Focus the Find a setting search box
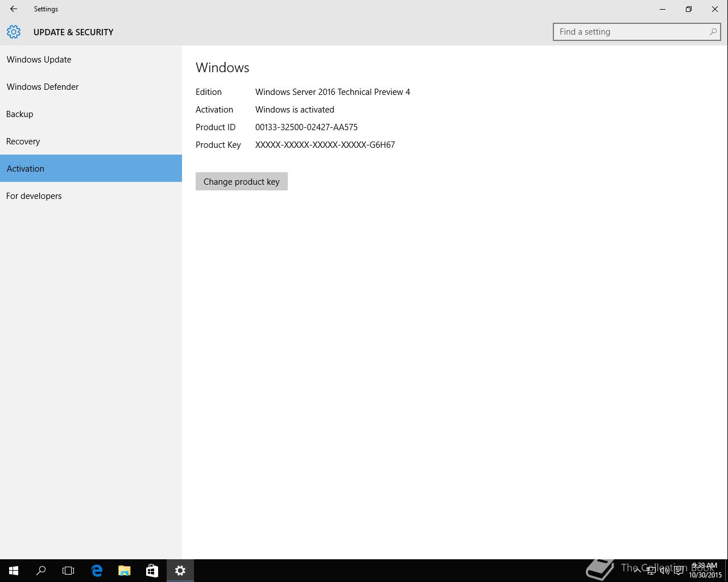The width and height of the screenshot is (728, 582). pos(636,32)
